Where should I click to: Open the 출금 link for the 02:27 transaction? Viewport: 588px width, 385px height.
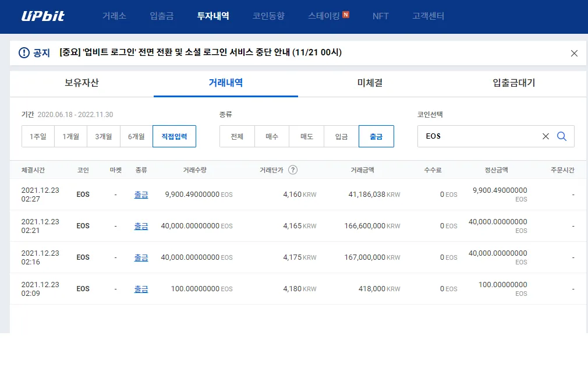coord(141,195)
